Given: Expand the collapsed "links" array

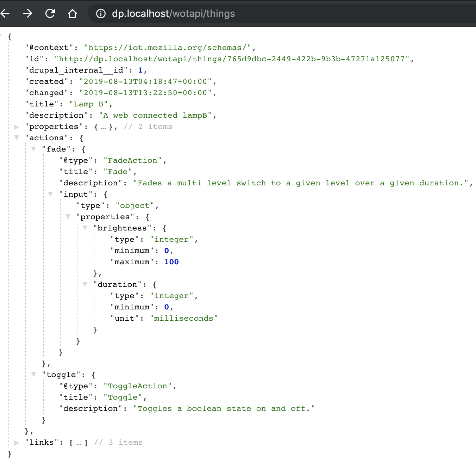Looking at the screenshot, I should point(16,443).
